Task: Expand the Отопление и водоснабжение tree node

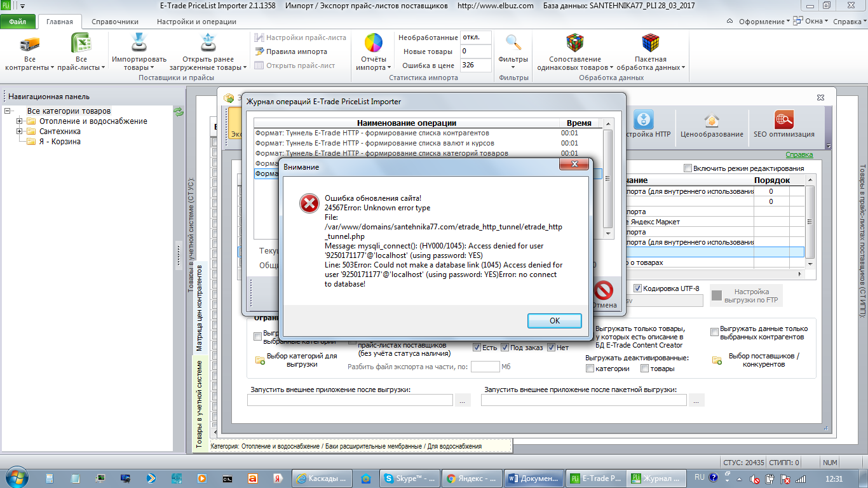Action: pos(20,121)
